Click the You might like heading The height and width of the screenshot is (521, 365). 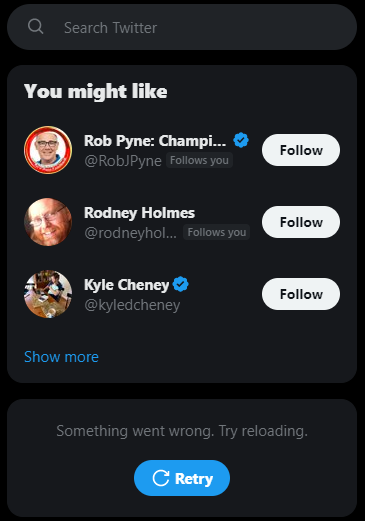(96, 91)
